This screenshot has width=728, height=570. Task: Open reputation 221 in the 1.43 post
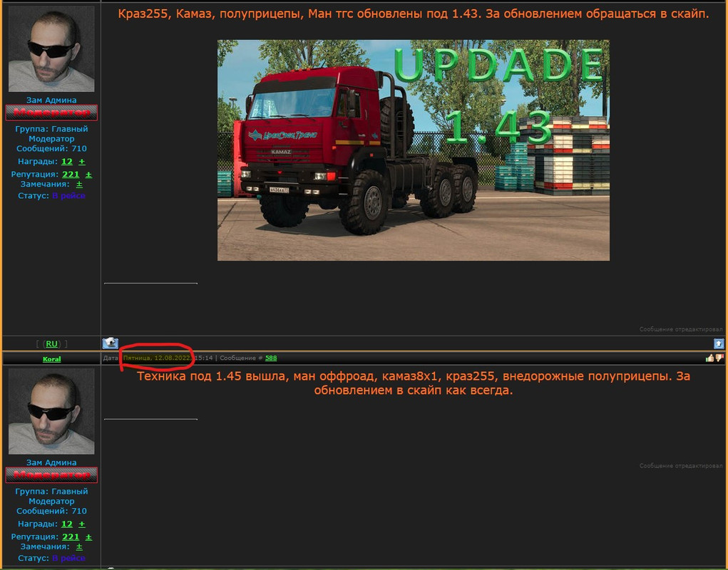(x=71, y=175)
